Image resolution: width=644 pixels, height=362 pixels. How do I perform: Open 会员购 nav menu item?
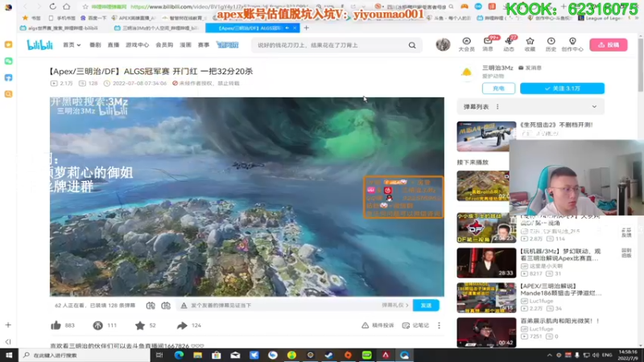pos(164,45)
